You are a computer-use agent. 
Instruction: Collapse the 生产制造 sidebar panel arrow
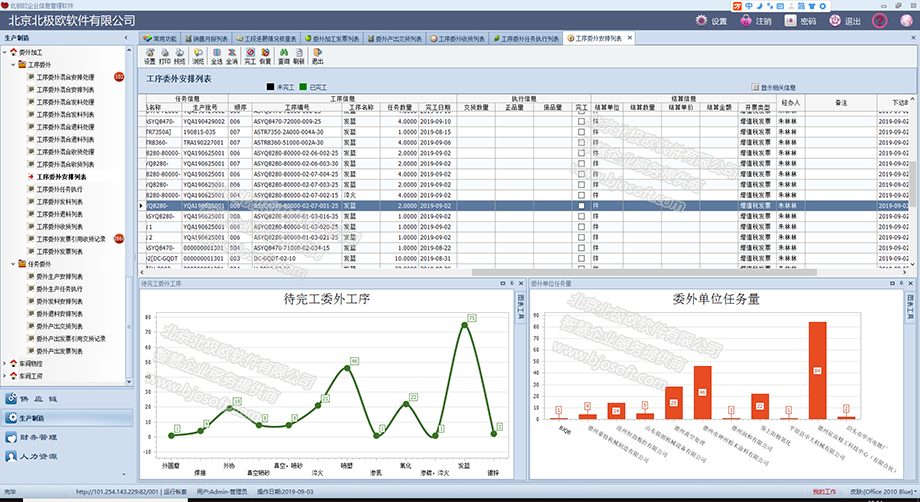tap(126, 38)
